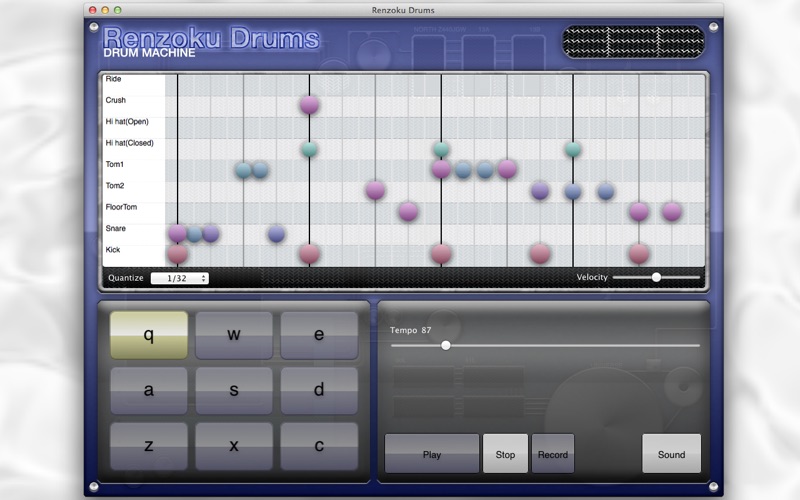Screen dimensions: 800x500
Task: Select the first FloorTom note
Action: [408, 212]
